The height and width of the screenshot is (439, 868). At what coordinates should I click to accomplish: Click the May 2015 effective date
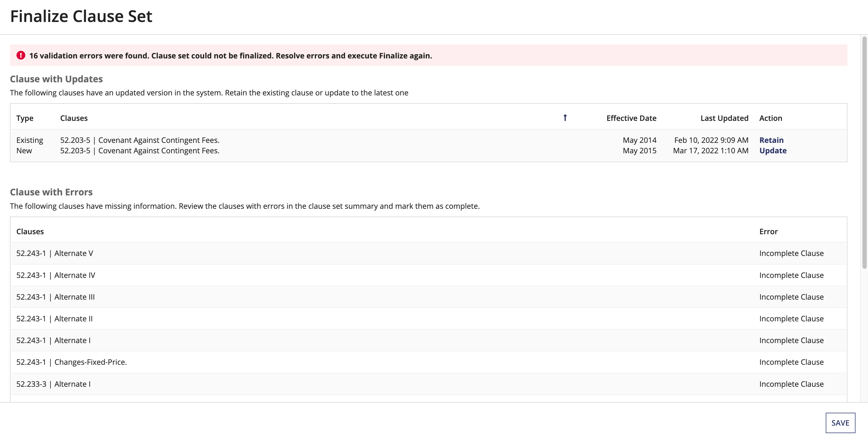click(x=639, y=151)
